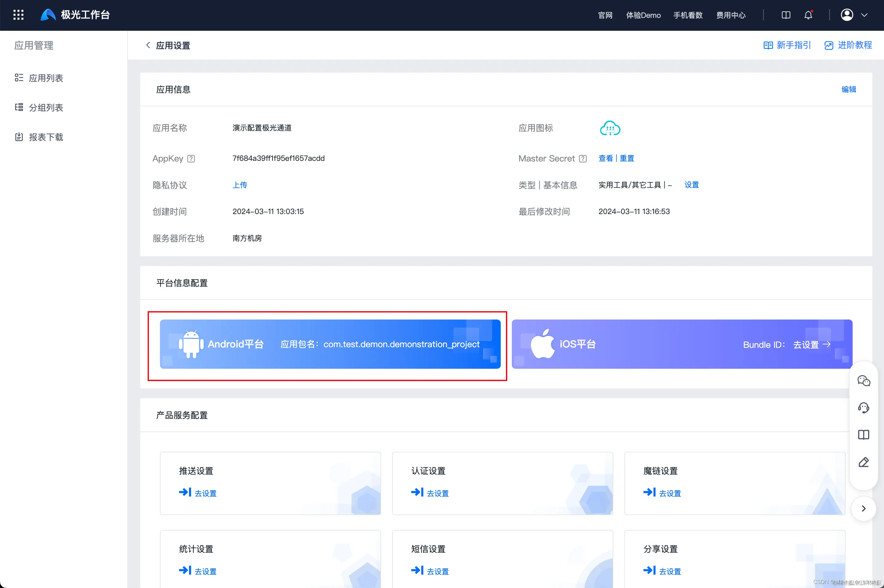Open the app grid launcher icon
The width and height of the screenshot is (884, 588).
point(18,15)
